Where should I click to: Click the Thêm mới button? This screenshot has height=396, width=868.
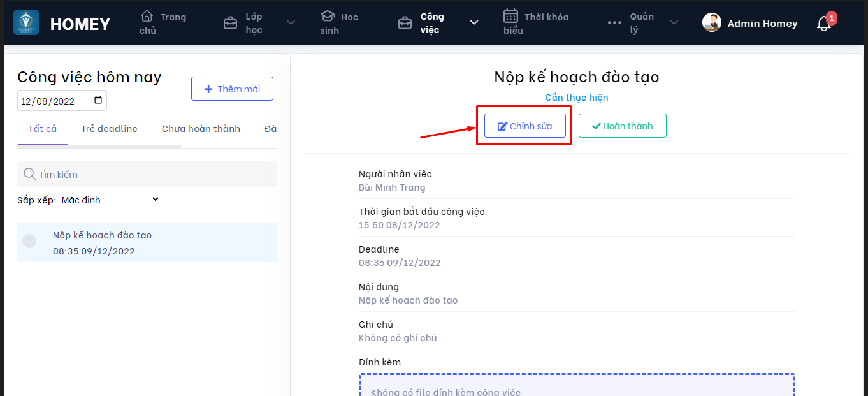(232, 89)
